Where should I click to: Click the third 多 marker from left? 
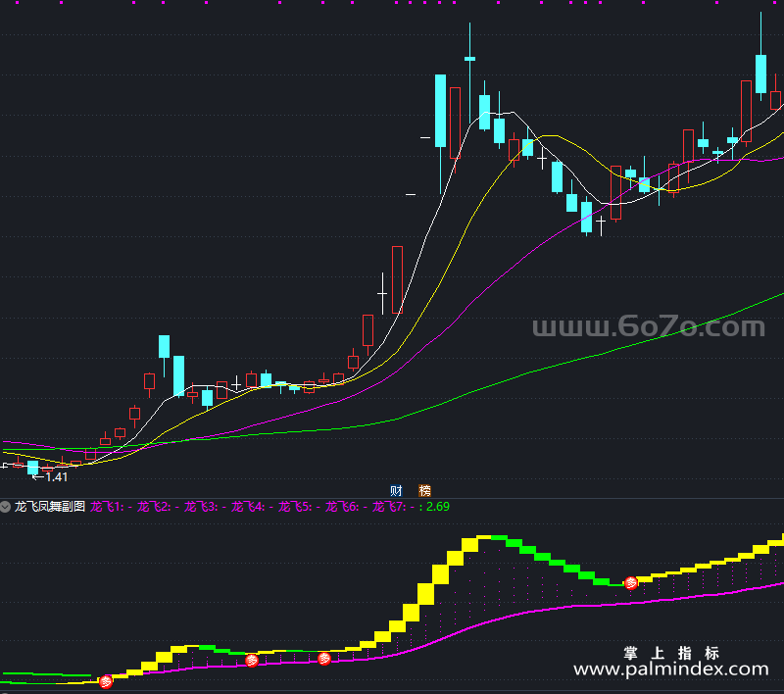click(x=324, y=659)
